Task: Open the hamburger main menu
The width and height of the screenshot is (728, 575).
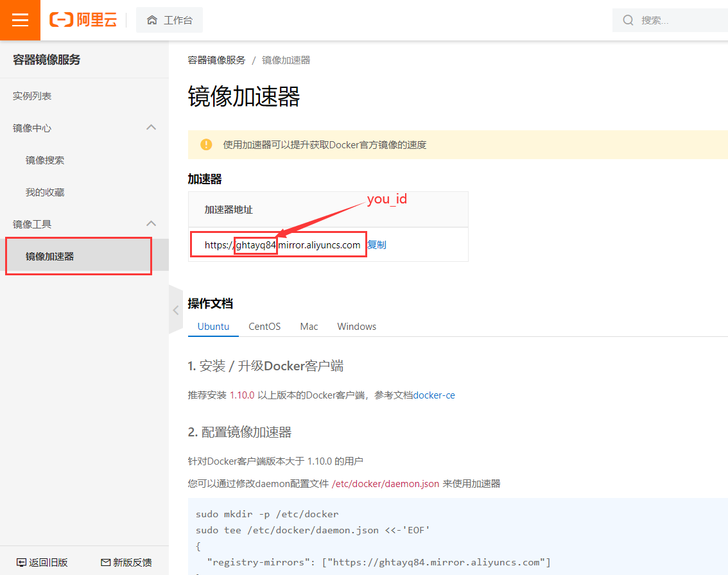Action: point(20,20)
